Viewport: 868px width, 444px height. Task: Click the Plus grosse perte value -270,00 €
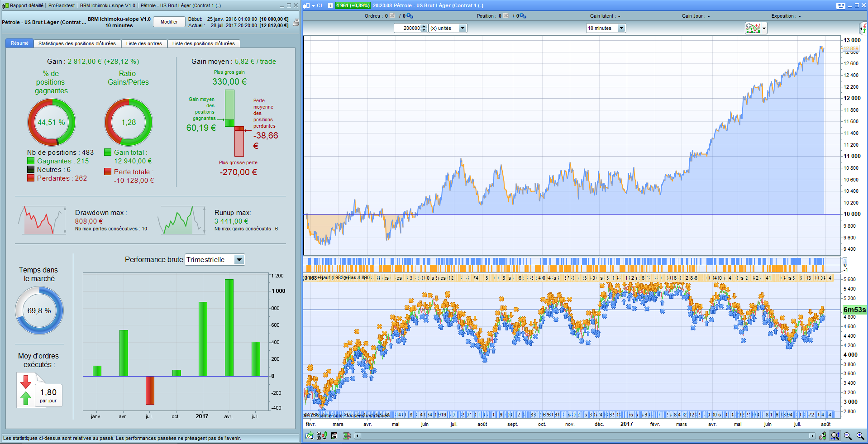238,172
